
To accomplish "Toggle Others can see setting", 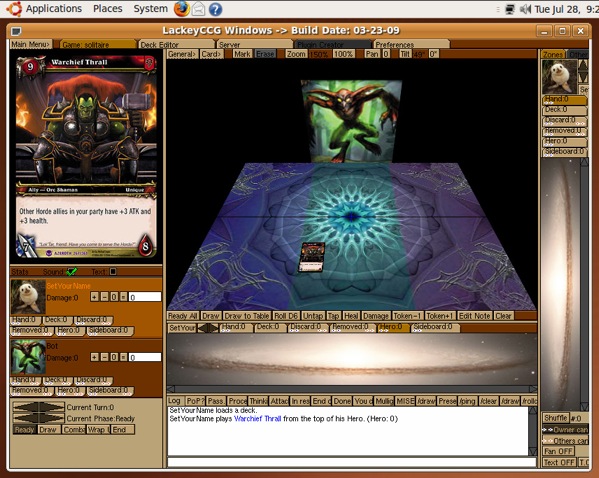I will pyautogui.click(x=565, y=441).
